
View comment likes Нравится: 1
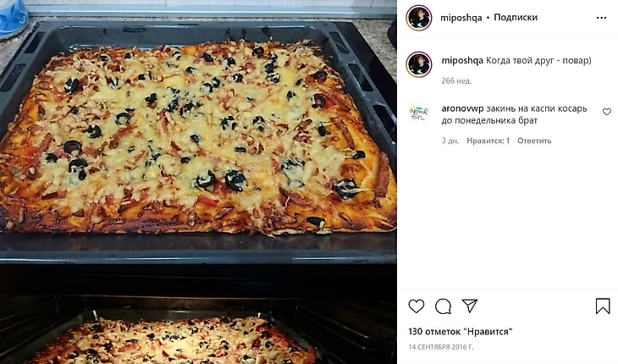click(x=488, y=141)
